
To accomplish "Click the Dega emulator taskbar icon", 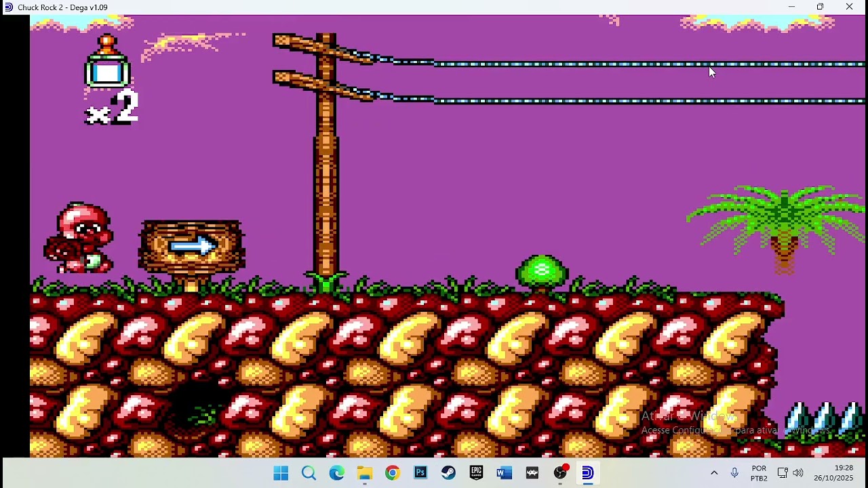I will point(588,472).
